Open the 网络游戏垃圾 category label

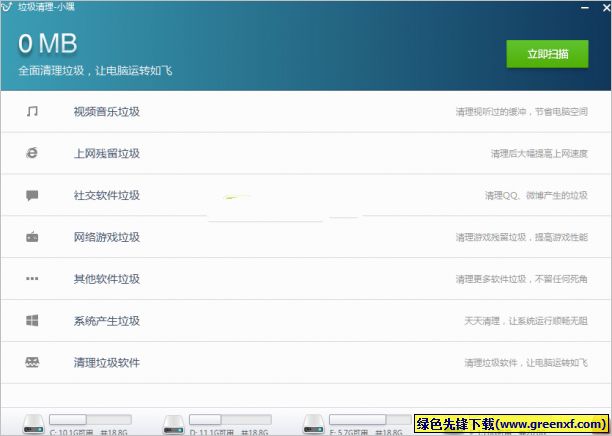coord(106,237)
